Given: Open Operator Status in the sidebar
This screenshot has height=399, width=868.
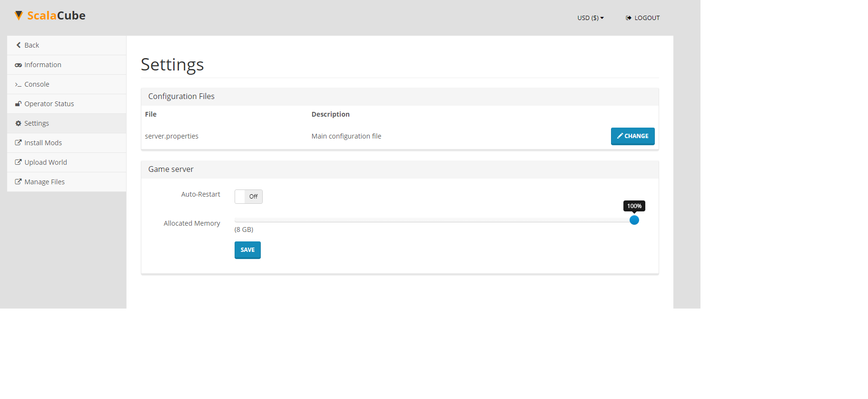Looking at the screenshot, I should pyautogui.click(x=67, y=104).
